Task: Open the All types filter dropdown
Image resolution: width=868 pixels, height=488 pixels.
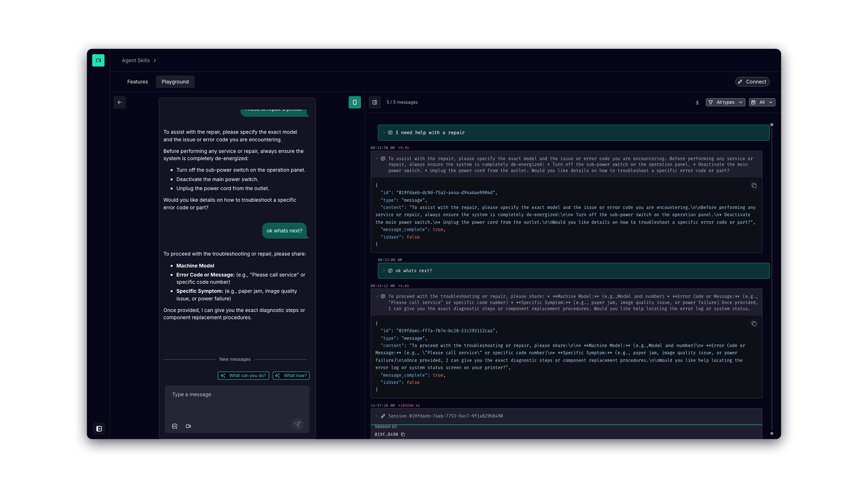Action: click(725, 102)
